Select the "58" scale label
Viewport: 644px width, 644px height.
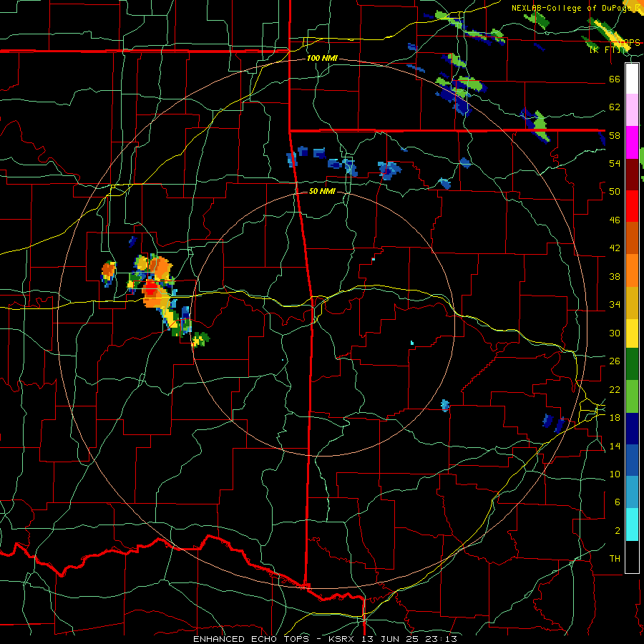pos(615,135)
